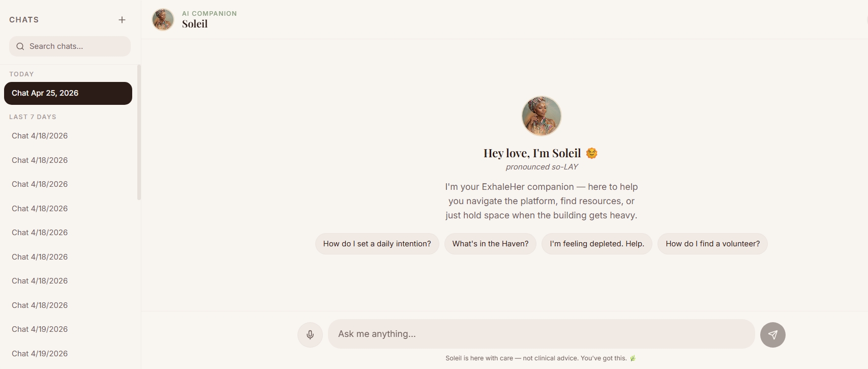This screenshot has height=369, width=868.
Task: Click the Soleil name in the header
Action: coord(195,24)
